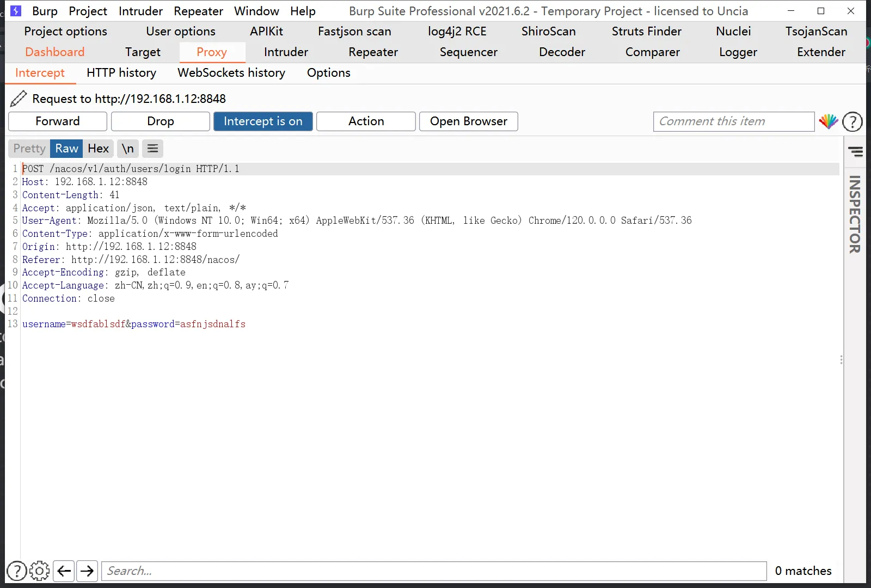Pick a highlight color with the rainbow icon
This screenshot has height=588, width=871.
[x=829, y=121]
